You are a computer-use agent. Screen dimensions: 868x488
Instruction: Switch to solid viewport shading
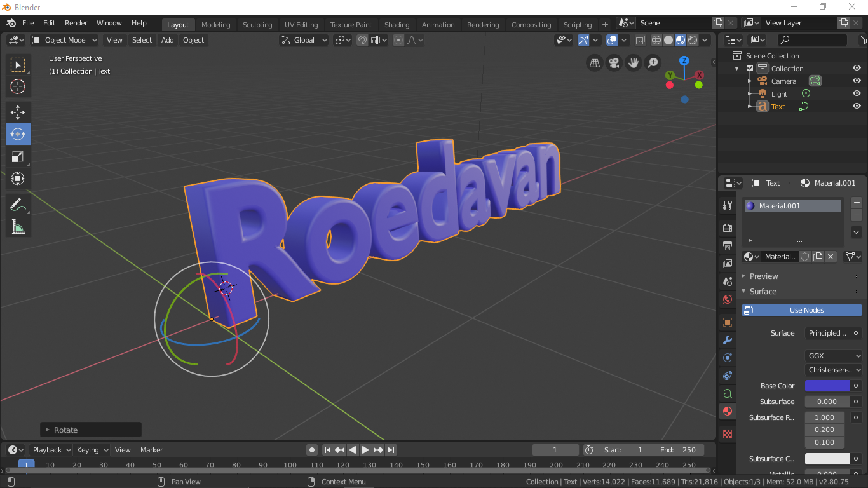668,40
